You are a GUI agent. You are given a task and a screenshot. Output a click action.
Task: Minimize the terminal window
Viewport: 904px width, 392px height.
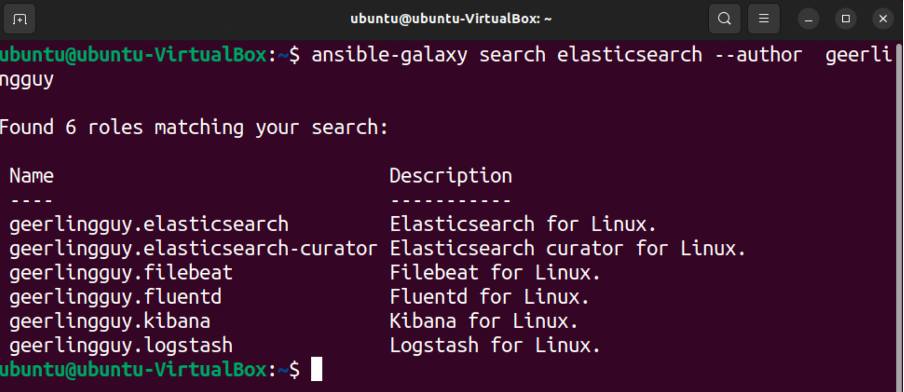tap(808, 19)
